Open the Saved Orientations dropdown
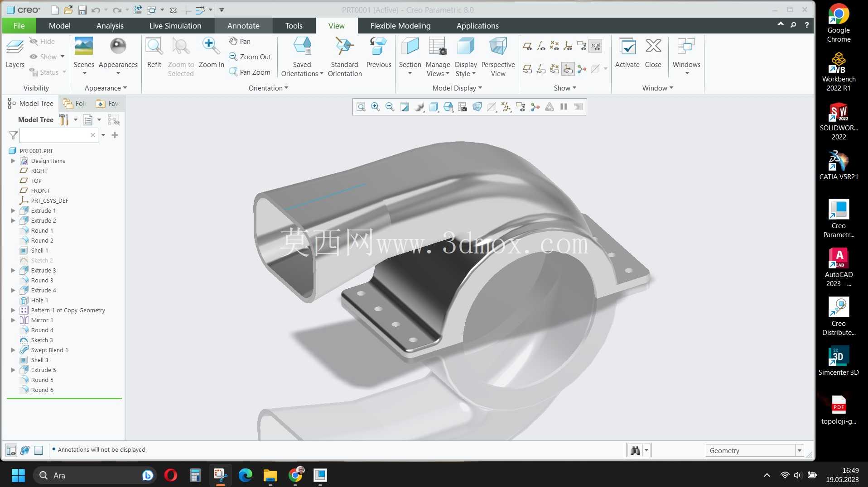Viewport: 868px width, 487px height. pyautogui.click(x=302, y=69)
